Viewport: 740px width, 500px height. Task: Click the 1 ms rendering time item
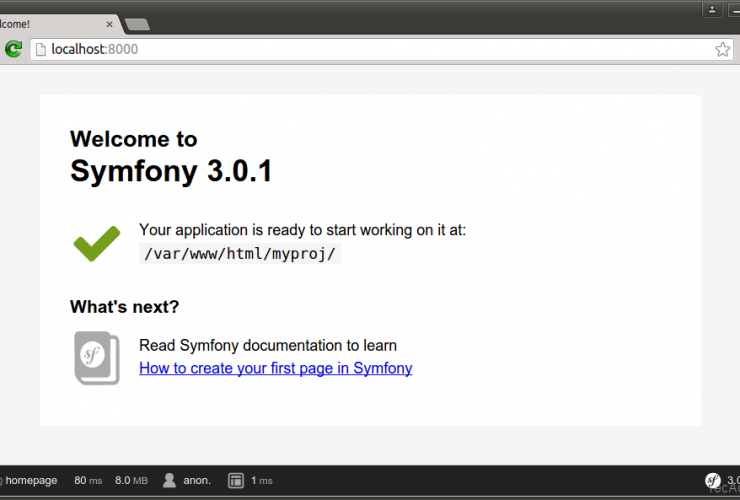click(261, 480)
